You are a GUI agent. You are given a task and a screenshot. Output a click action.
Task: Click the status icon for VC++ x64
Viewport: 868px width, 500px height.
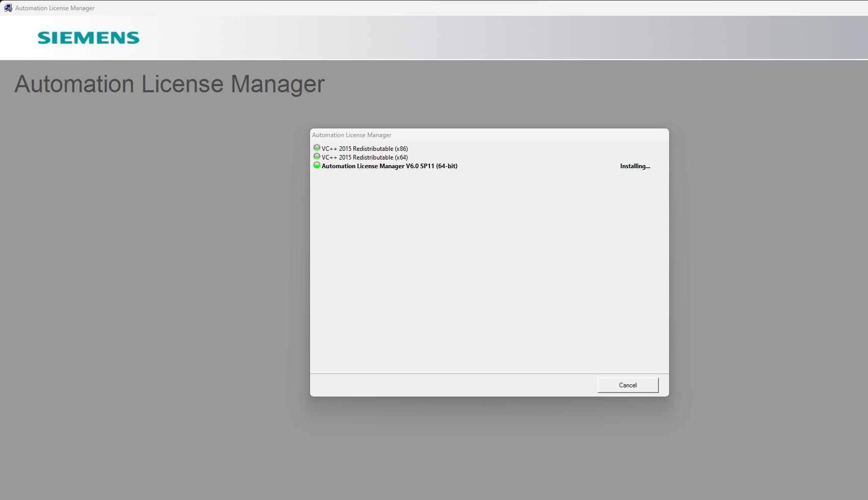click(317, 157)
